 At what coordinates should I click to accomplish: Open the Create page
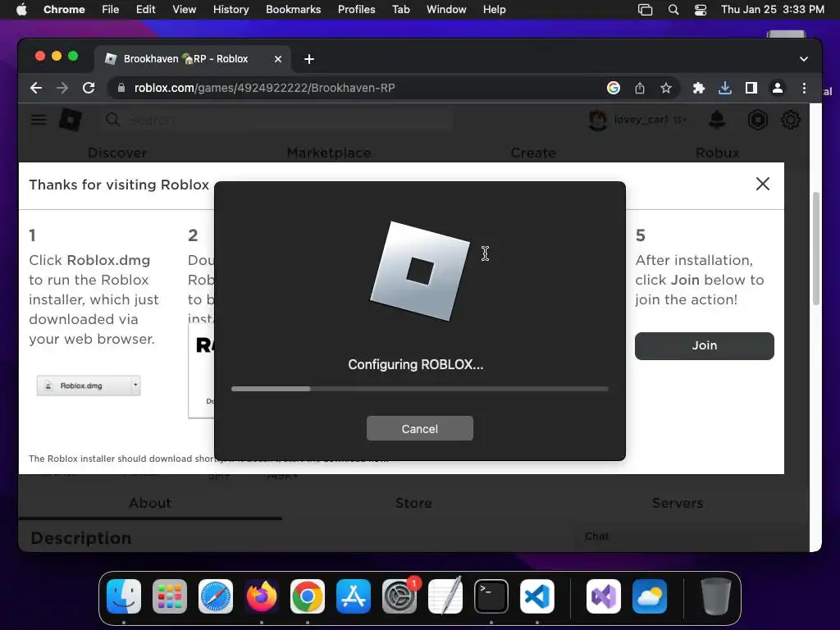tap(533, 153)
